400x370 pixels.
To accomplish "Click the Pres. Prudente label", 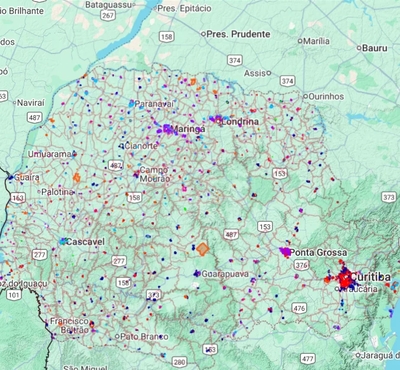I will (238, 34).
